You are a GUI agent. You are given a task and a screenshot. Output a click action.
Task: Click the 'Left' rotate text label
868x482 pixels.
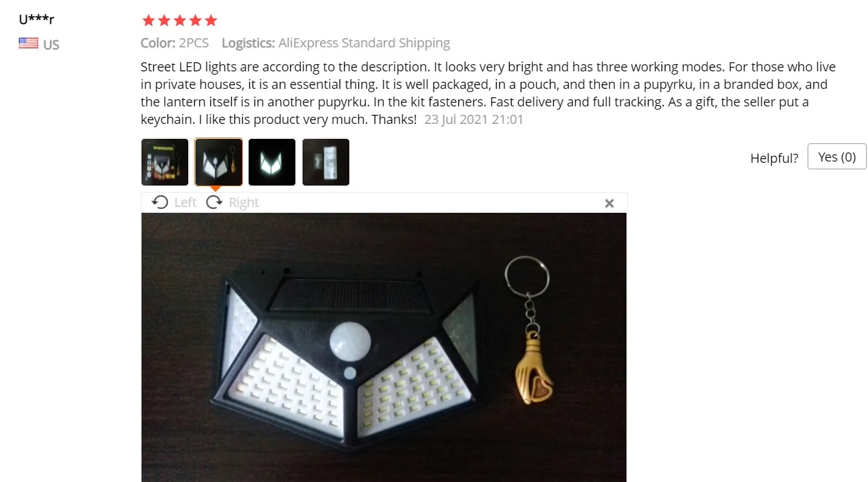[x=185, y=202]
